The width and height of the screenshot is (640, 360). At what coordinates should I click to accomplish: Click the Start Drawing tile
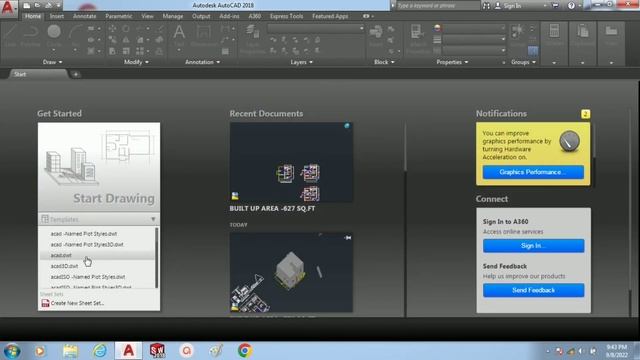(x=99, y=167)
